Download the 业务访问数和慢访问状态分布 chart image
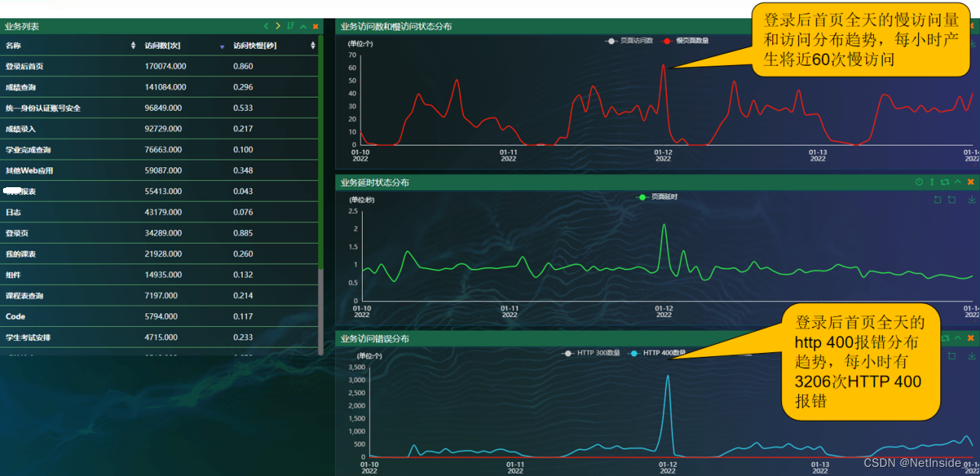 (x=973, y=44)
